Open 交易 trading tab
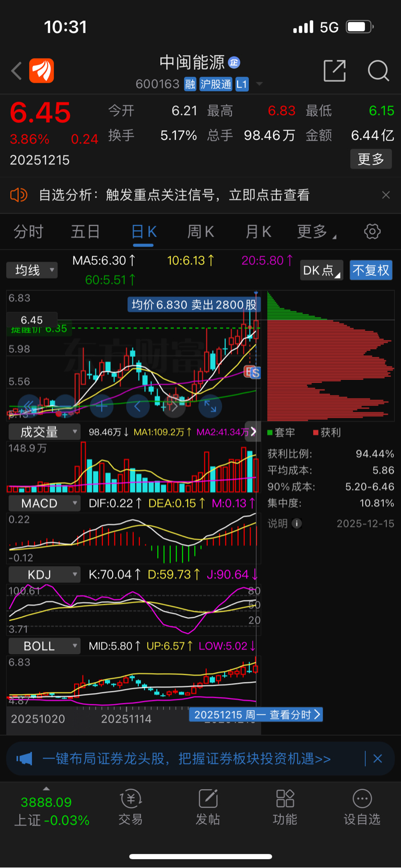The image size is (401, 868). (x=131, y=807)
